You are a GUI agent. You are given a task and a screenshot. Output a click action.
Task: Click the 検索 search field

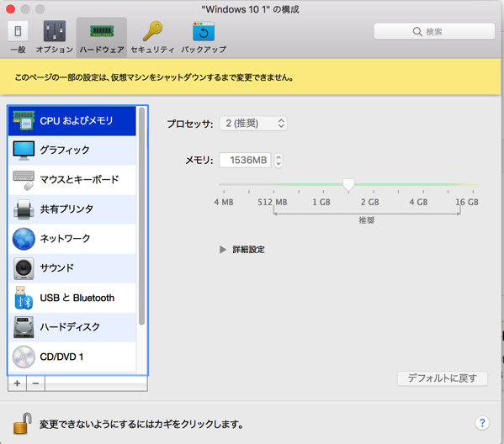[434, 31]
